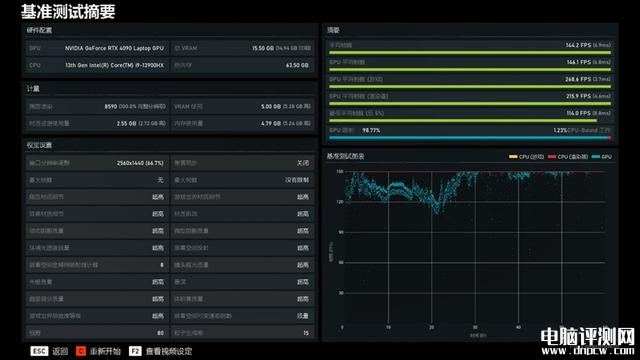Click inside the benchmark frame-rate line graph
Image resolution: width=640 pixels, height=360 pixels.
point(474,247)
